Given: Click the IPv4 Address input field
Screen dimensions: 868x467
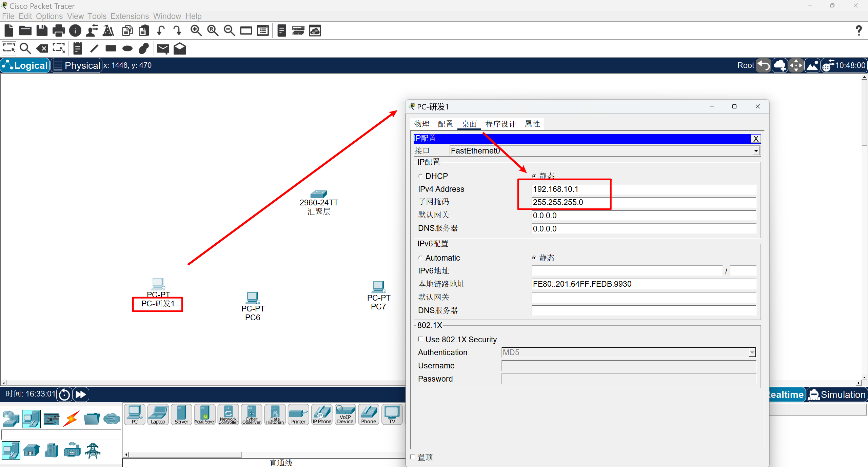Looking at the screenshot, I should [x=644, y=189].
